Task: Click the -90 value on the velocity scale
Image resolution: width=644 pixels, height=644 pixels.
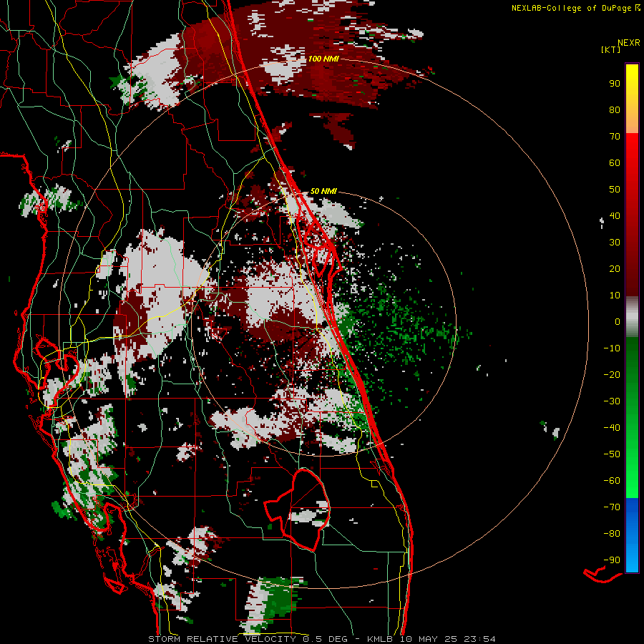Action: pos(612,560)
